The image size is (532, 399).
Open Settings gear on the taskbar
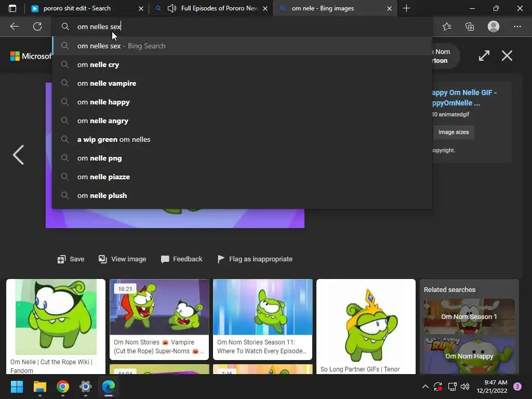[86, 387]
